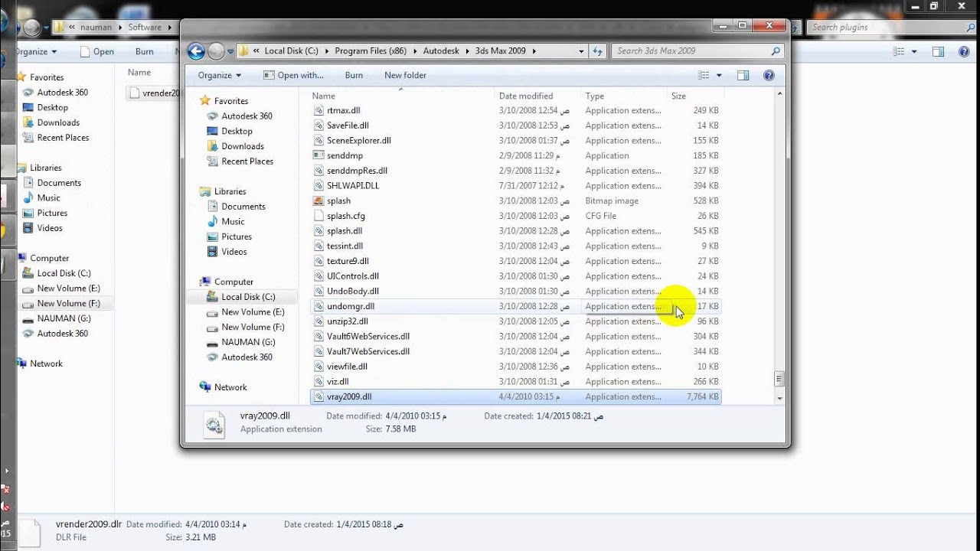
Task: Click the refresh icon beside the address bar
Action: coord(598,51)
